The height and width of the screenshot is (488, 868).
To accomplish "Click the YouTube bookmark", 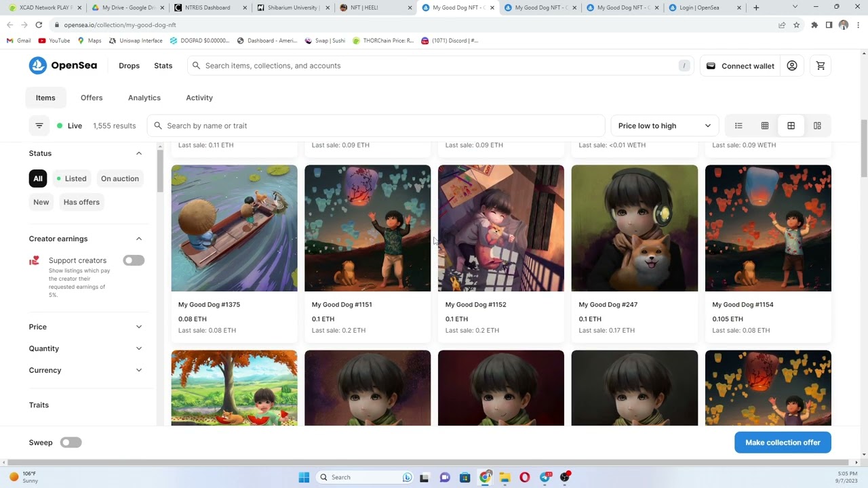I will (54, 41).
